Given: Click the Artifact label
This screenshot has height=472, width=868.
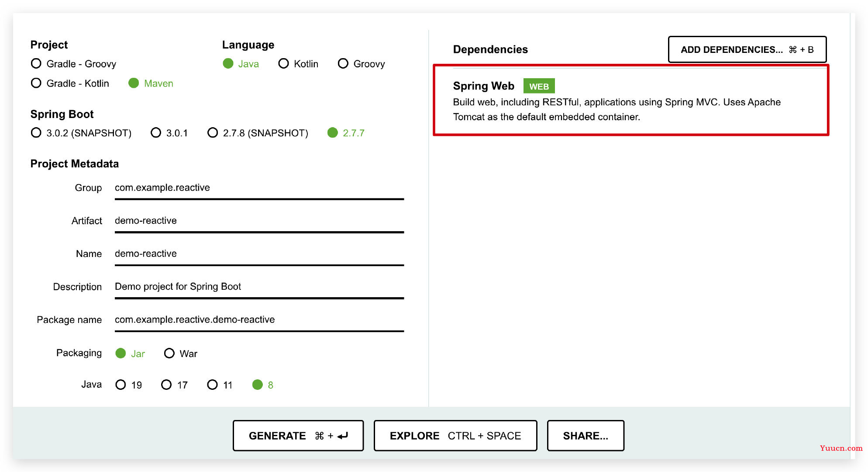Looking at the screenshot, I should (x=87, y=221).
